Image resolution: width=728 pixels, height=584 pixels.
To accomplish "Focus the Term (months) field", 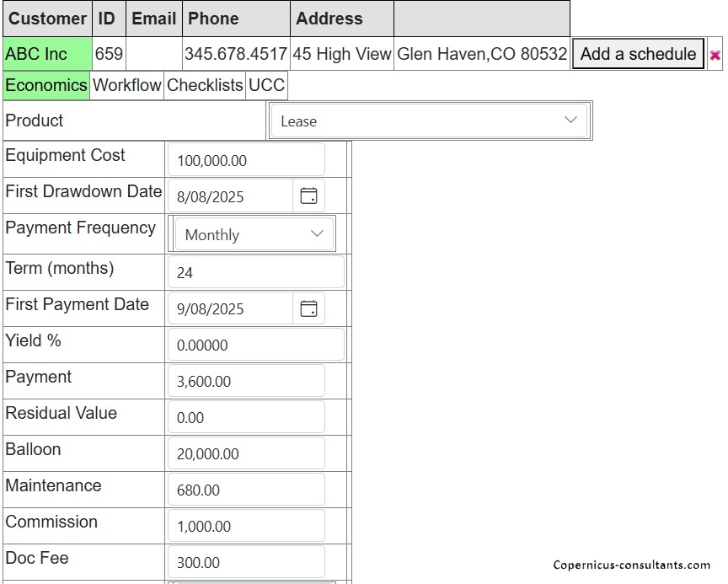I will click(x=255, y=272).
